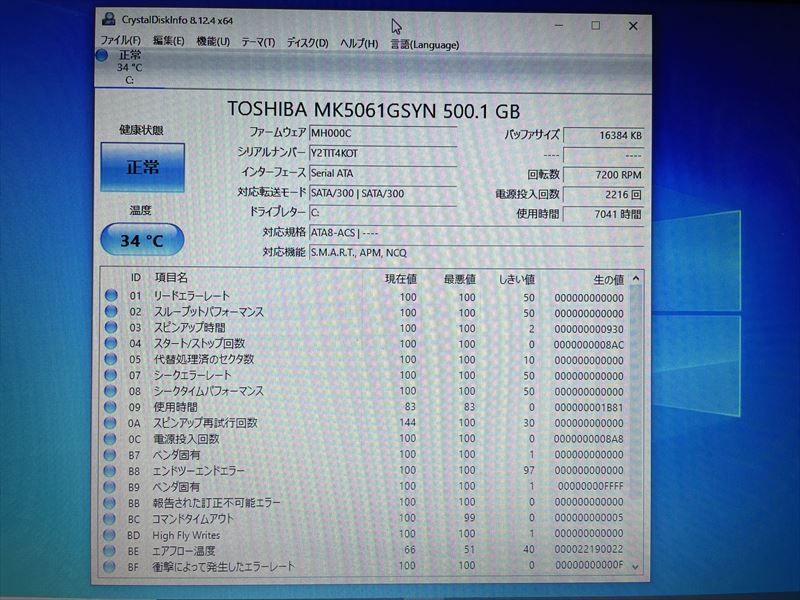Click the blue status icon of row 07

click(111, 374)
